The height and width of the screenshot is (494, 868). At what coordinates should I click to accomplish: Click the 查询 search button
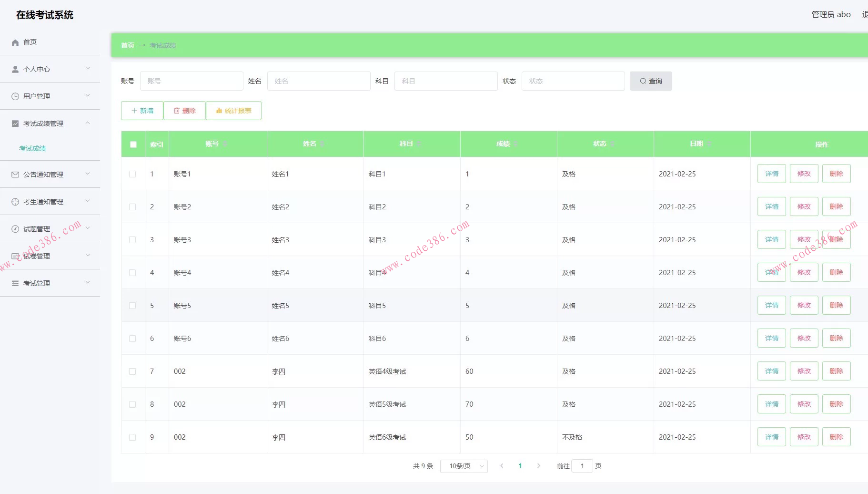651,82
